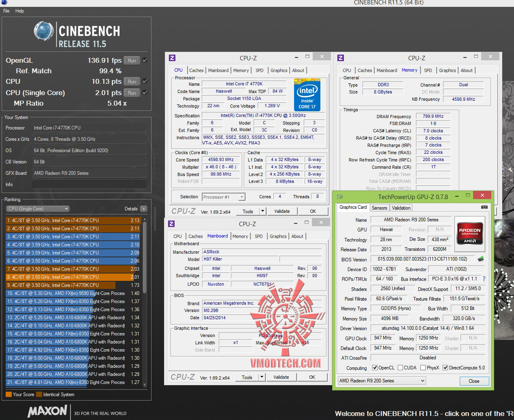This screenshot has height=420, width=514.
Task: Toggle the DirectCompute 5.0 checkbox
Action: pos(445,368)
